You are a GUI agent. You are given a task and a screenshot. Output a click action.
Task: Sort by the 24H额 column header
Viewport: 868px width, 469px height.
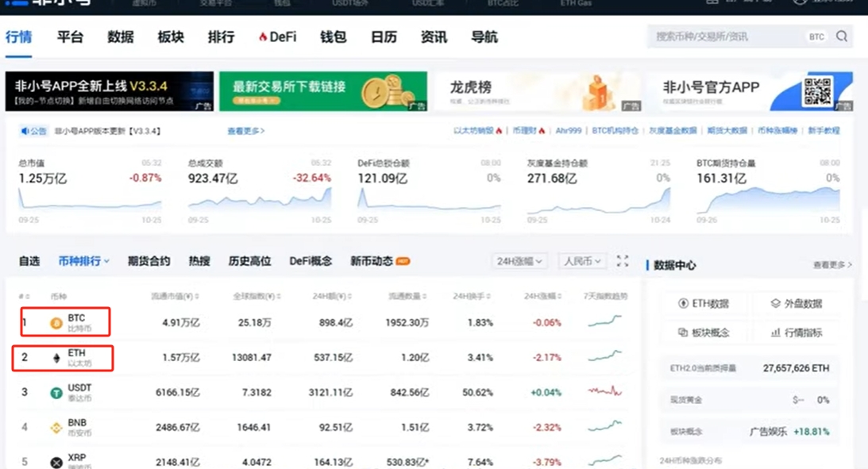point(334,297)
